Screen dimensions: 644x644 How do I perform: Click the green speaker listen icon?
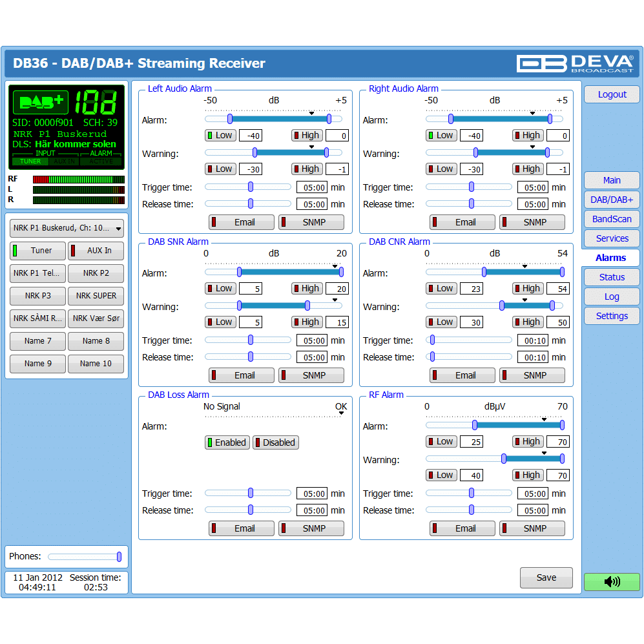[x=611, y=581]
